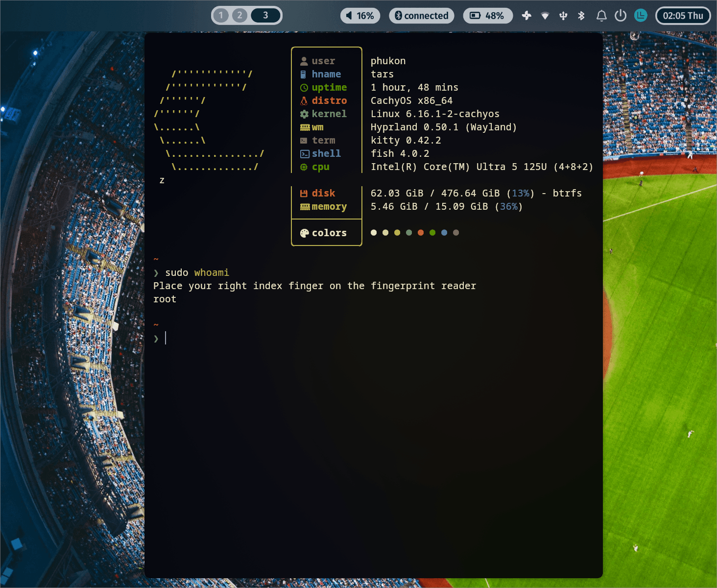Click the Wi-Fi icon in the top bar
The width and height of the screenshot is (717, 588).
coord(545,15)
